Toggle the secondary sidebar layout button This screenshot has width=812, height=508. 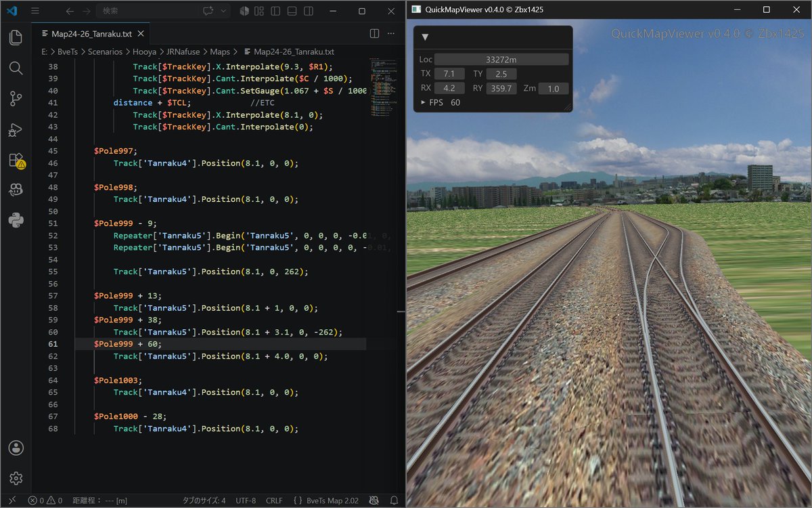307,11
